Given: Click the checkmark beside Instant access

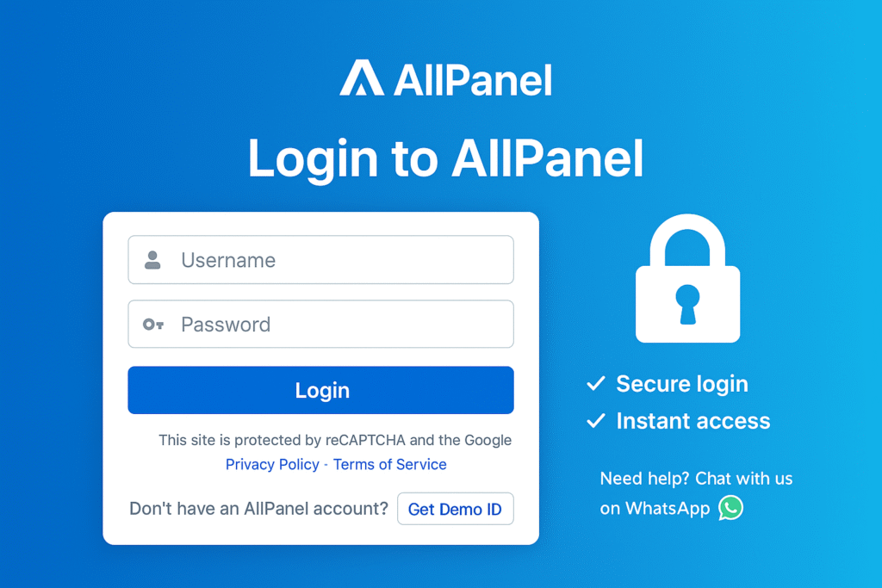Looking at the screenshot, I should point(595,420).
